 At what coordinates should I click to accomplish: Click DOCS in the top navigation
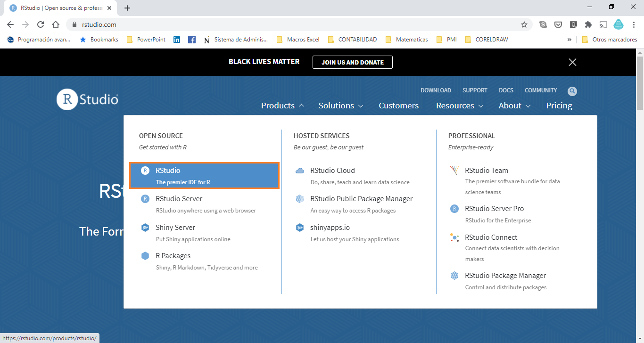pyautogui.click(x=506, y=90)
